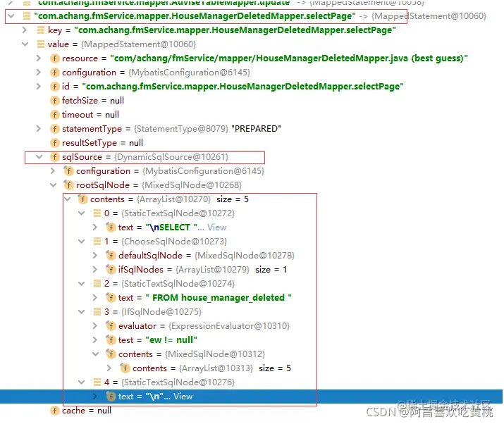Collapse the value MappedStatement@10060 node

(x=25, y=44)
